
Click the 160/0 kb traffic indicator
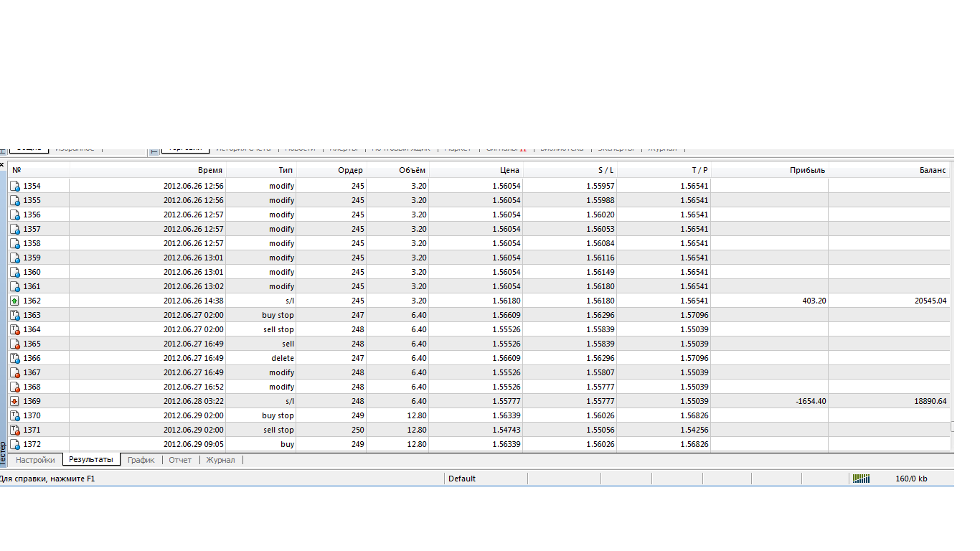pyautogui.click(x=911, y=479)
